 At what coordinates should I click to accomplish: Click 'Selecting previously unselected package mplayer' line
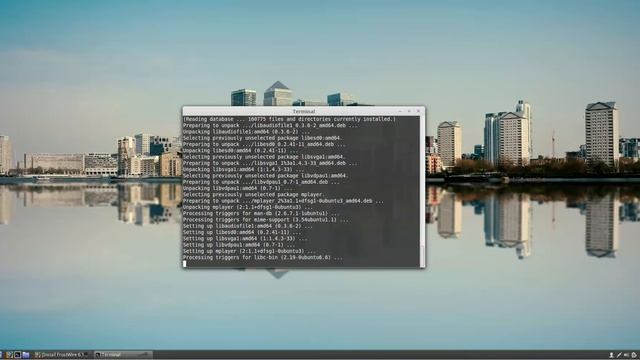click(254, 195)
